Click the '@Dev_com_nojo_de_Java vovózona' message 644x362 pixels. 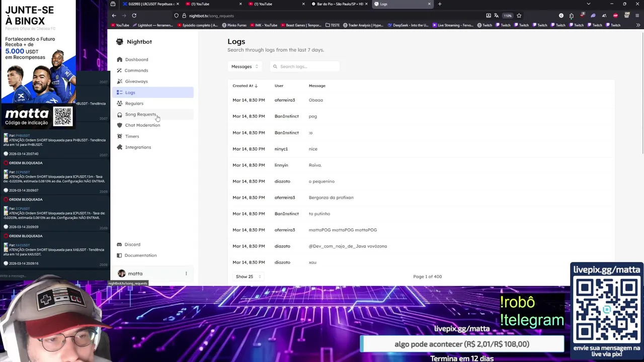point(348,246)
